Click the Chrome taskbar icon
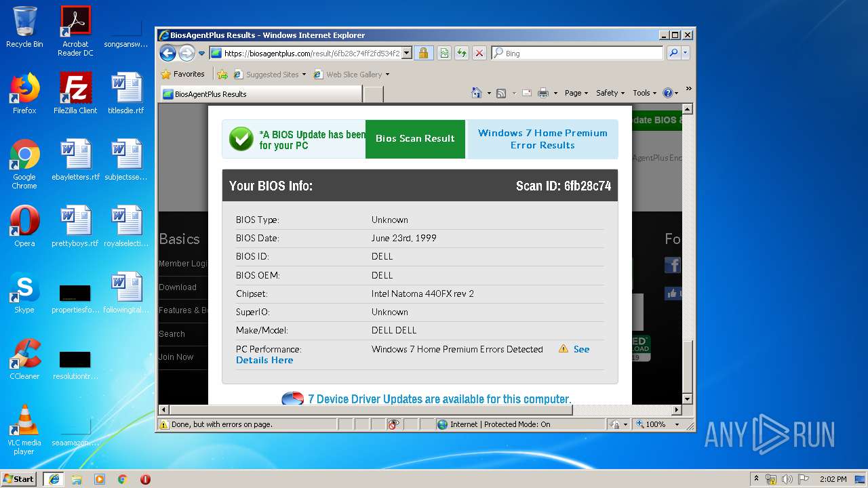 (x=122, y=479)
